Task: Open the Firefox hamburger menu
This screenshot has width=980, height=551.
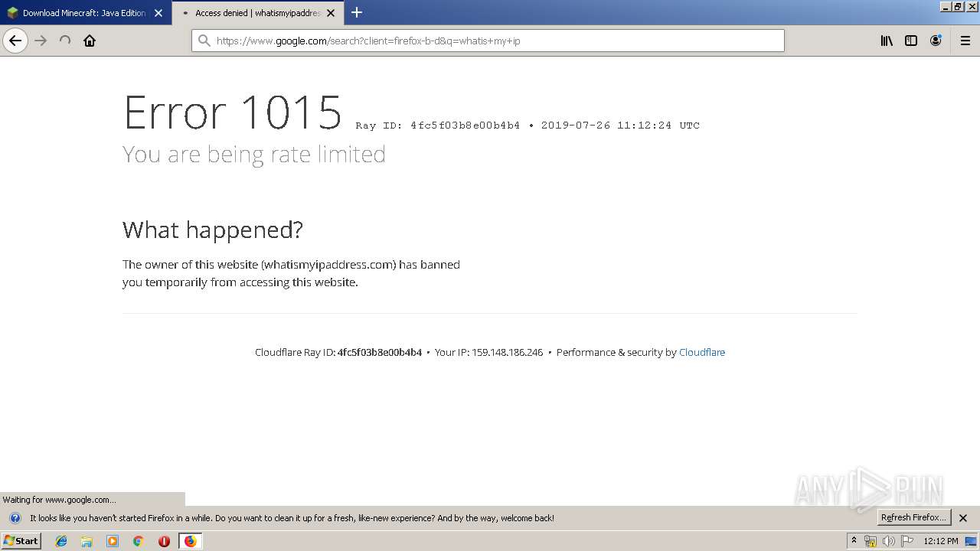Action: [965, 41]
